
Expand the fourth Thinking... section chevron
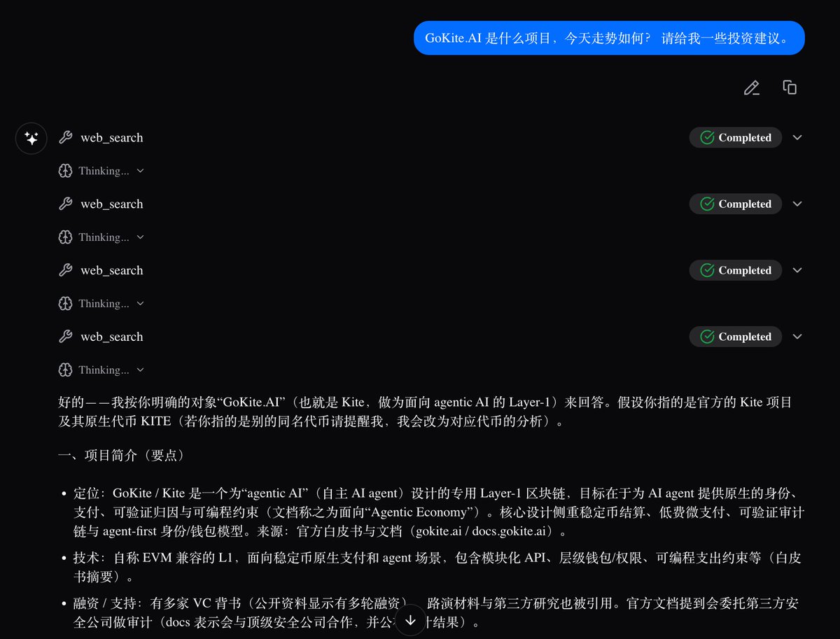point(141,370)
